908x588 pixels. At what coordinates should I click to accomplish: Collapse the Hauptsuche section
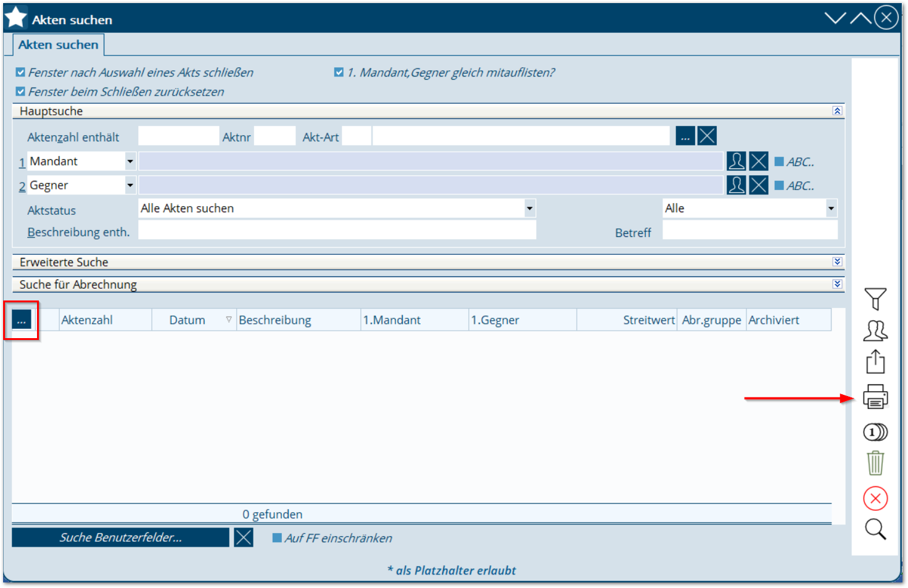pyautogui.click(x=837, y=111)
